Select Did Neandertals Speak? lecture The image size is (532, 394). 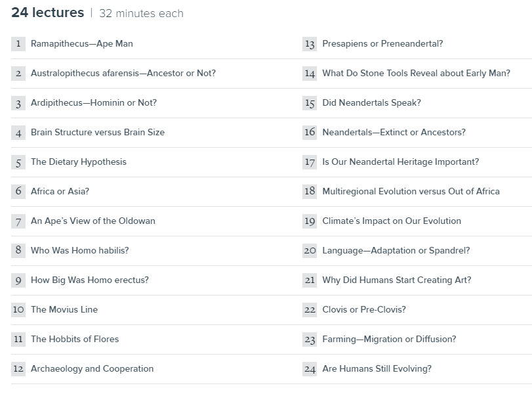[371, 103]
